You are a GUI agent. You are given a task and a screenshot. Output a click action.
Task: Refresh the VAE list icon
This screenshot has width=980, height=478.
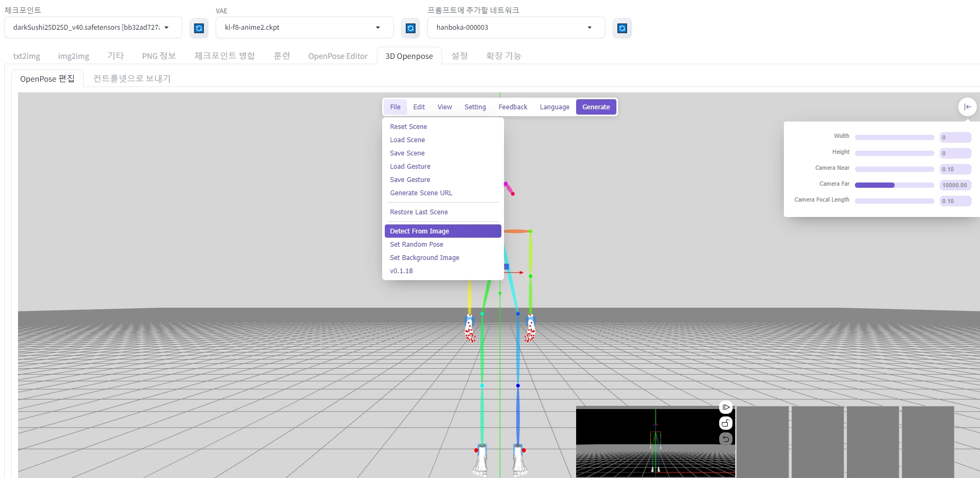(410, 28)
